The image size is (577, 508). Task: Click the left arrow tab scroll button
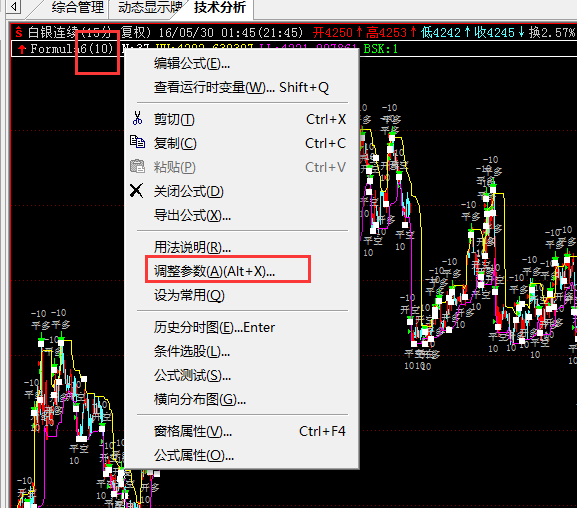[14, 6]
